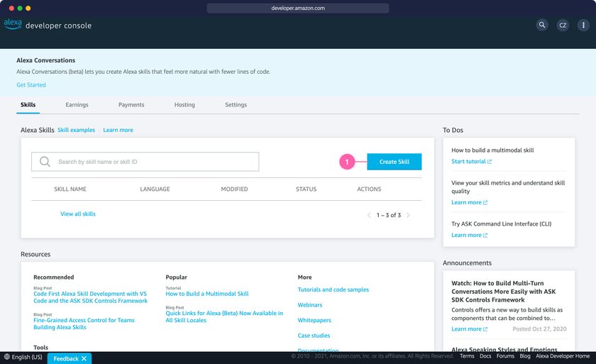Open the search icon in the header
This screenshot has height=364, width=596.
pos(542,25)
